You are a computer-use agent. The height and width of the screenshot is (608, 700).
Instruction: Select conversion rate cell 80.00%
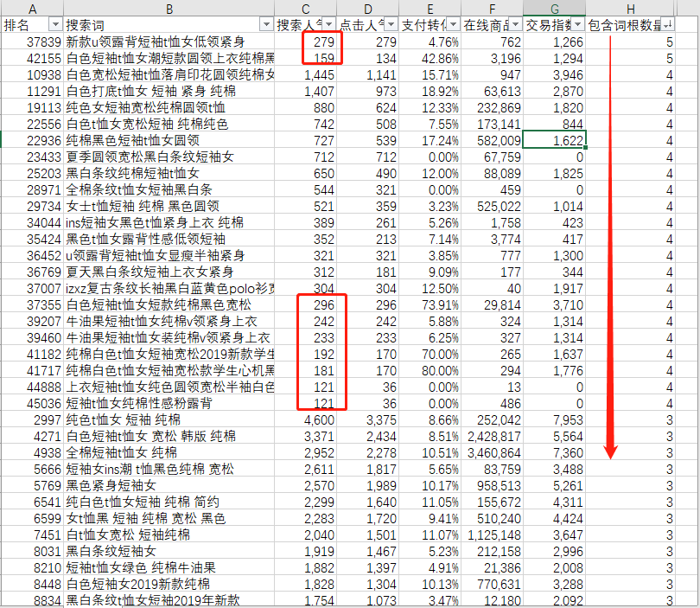click(430, 370)
